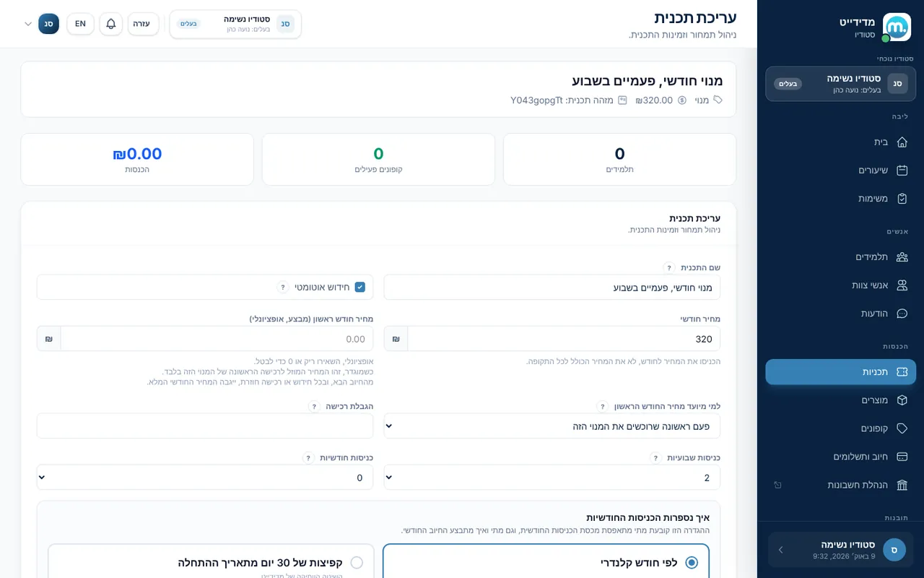Click help icon next to חידוש אוטומטי
The image size is (924, 578).
click(283, 287)
